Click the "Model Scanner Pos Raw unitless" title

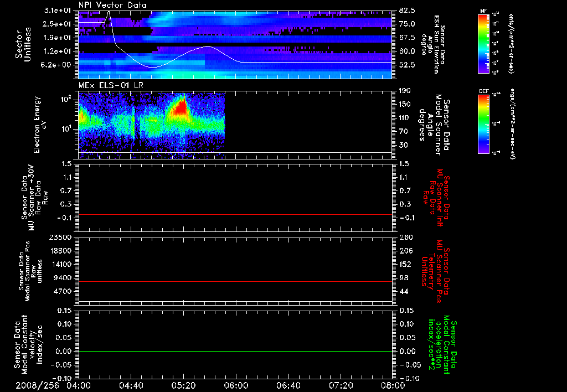pyautogui.click(x=30, y=271)
